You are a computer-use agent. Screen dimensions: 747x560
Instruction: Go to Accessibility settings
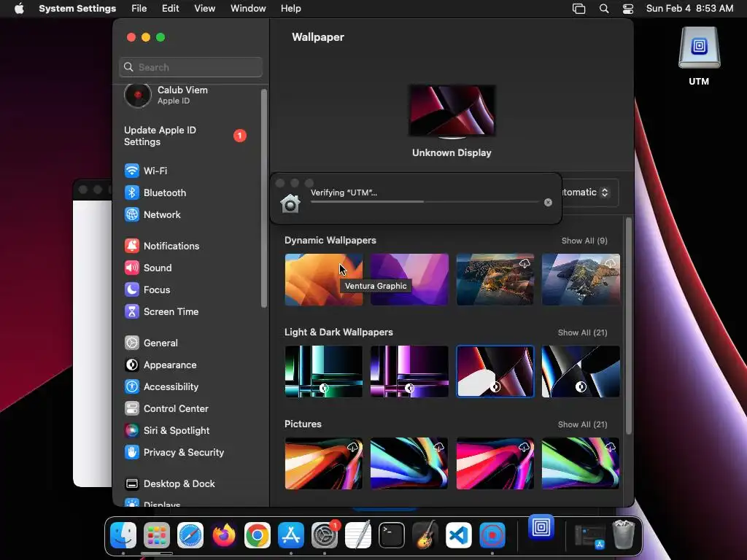tap(161, 386)
